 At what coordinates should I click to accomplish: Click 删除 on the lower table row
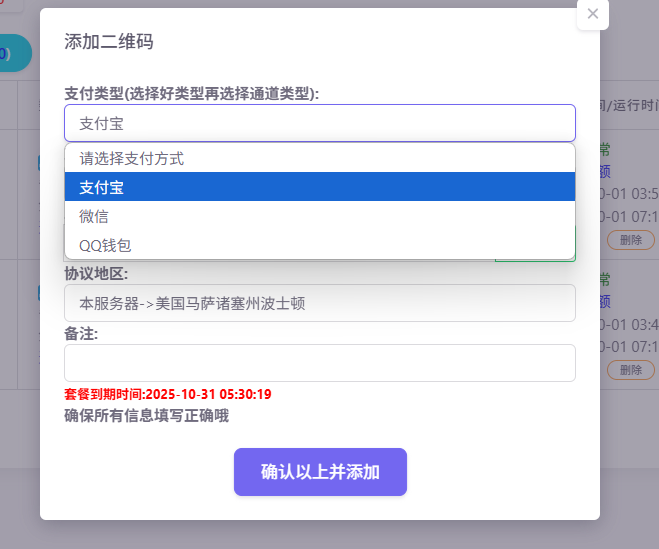coord(630,370)
